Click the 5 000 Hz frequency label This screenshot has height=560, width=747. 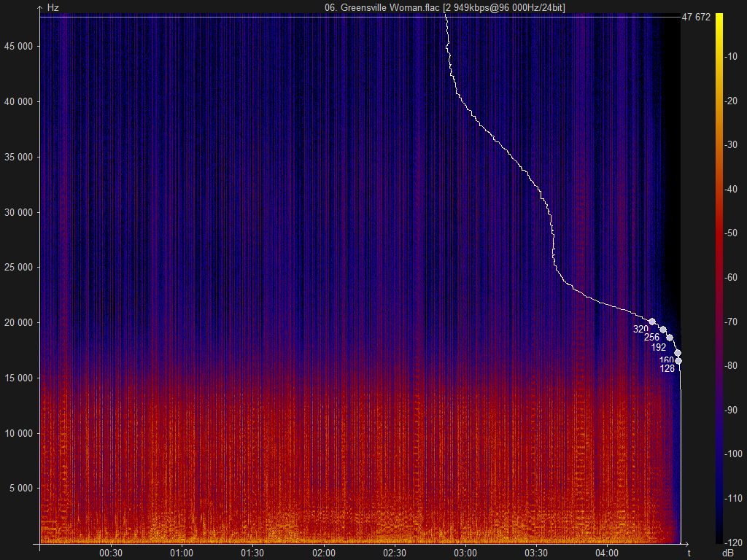[21, 488]
